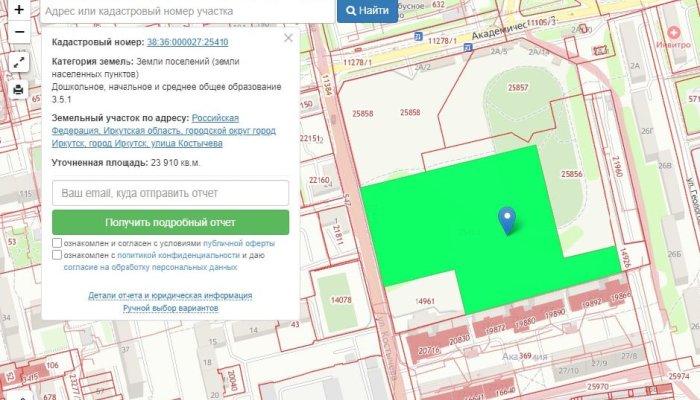Click the Инвитро medical cross icon

(674, 32)
